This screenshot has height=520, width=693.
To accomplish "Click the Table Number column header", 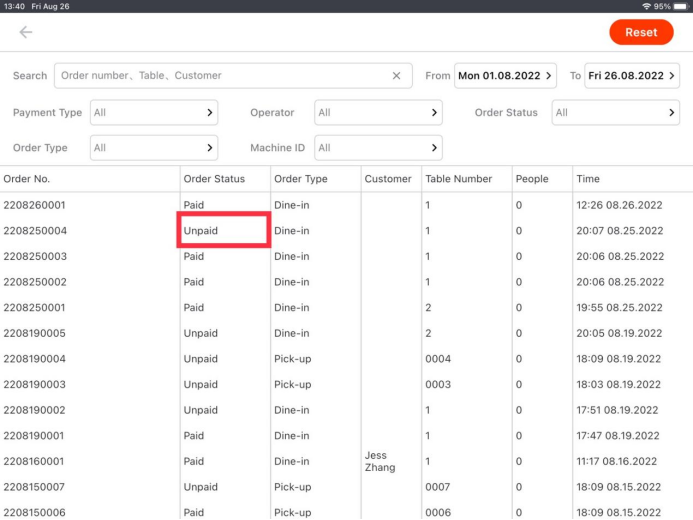I will coord(458,179).
